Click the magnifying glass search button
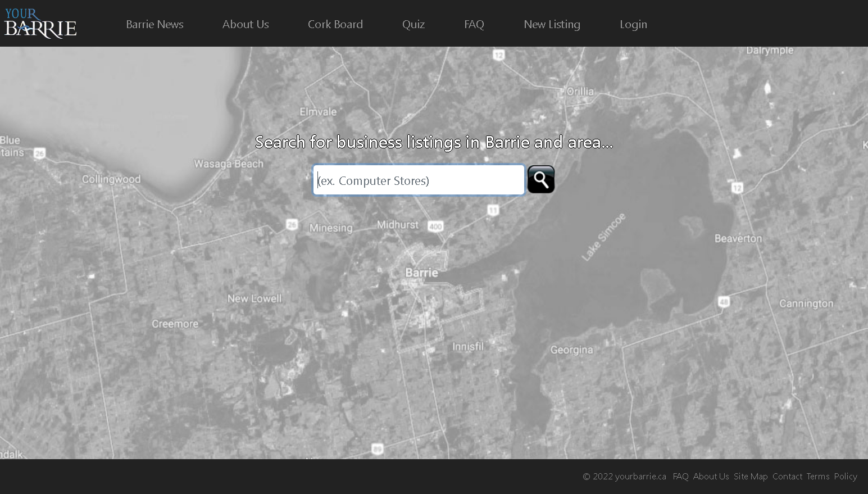868x494 pixels. (540, 179)
